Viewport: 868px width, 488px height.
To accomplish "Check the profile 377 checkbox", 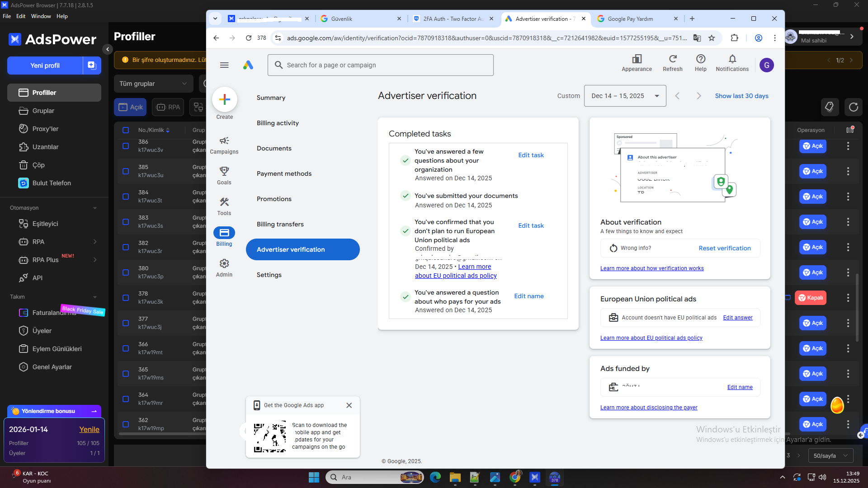I will pyautogui.click(x=126, y=323).
